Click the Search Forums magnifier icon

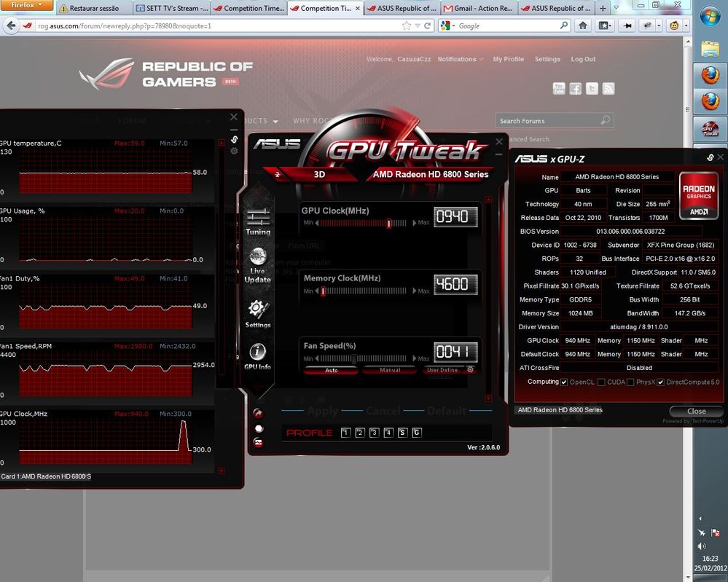[606, 121]
